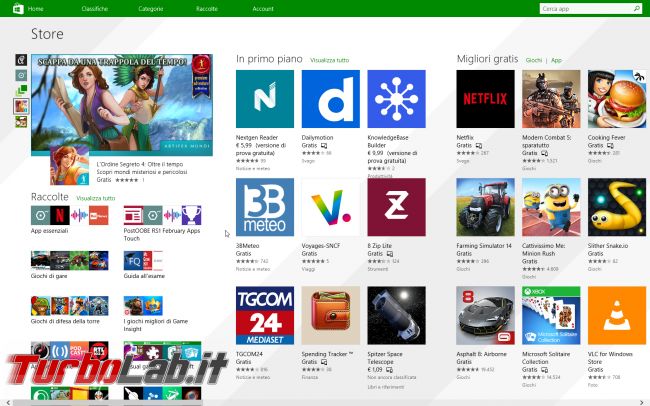Open the Spending Tracker wallet tile

(330, 315)
